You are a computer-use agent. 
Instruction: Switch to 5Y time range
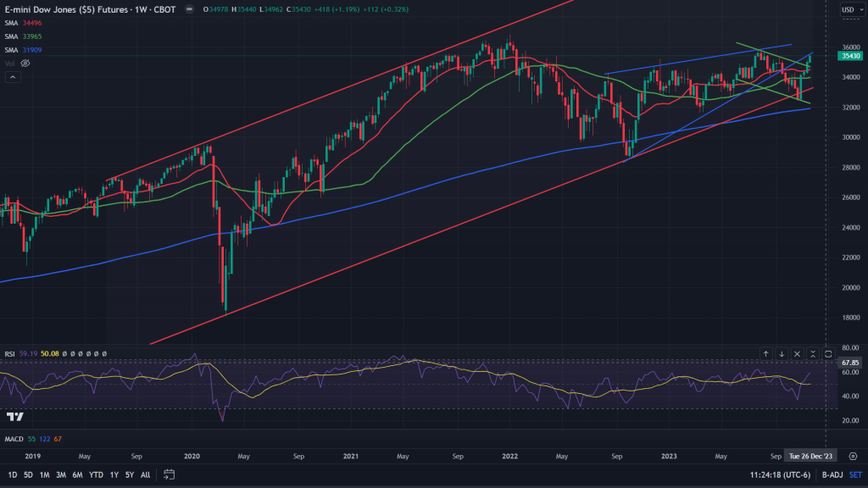129,474
